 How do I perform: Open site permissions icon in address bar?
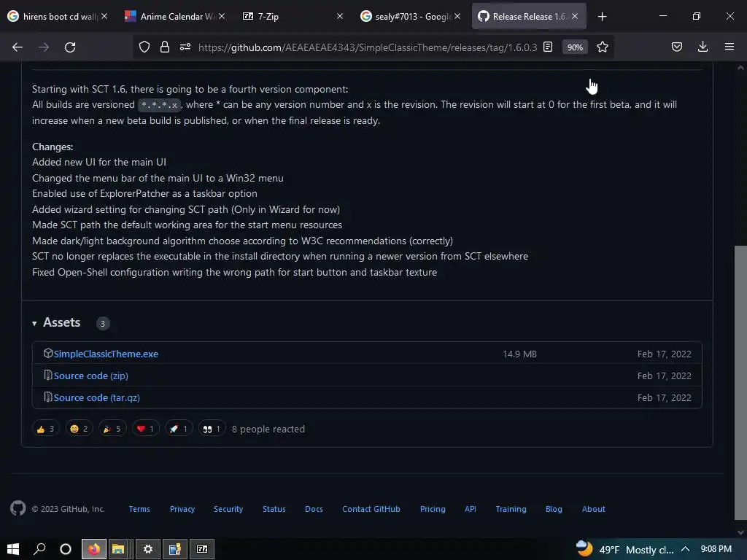point(185,47)
